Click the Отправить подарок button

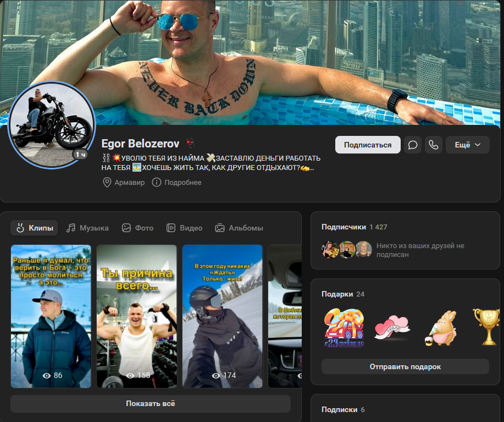[405, 366]
